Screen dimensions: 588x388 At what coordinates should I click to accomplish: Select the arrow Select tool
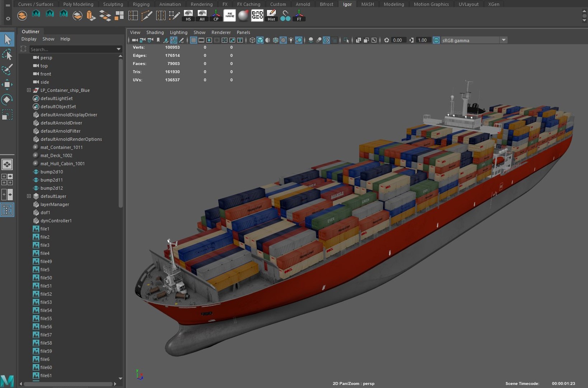(7, 39)
